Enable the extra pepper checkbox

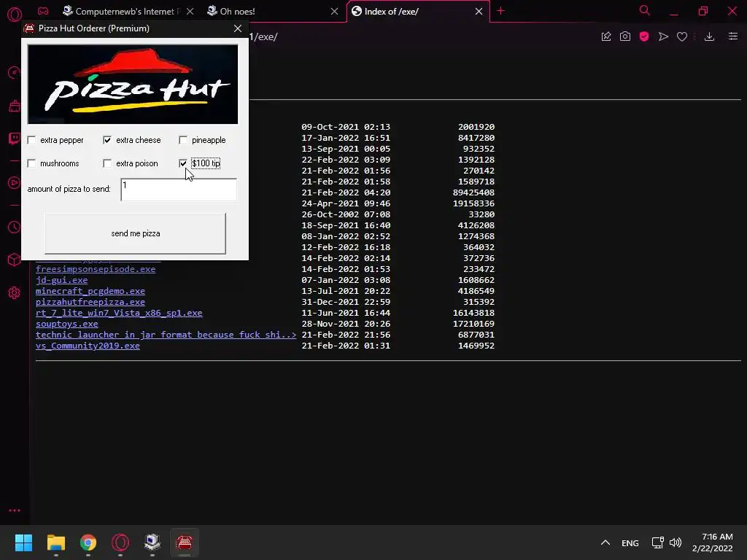tap(31, 140)
